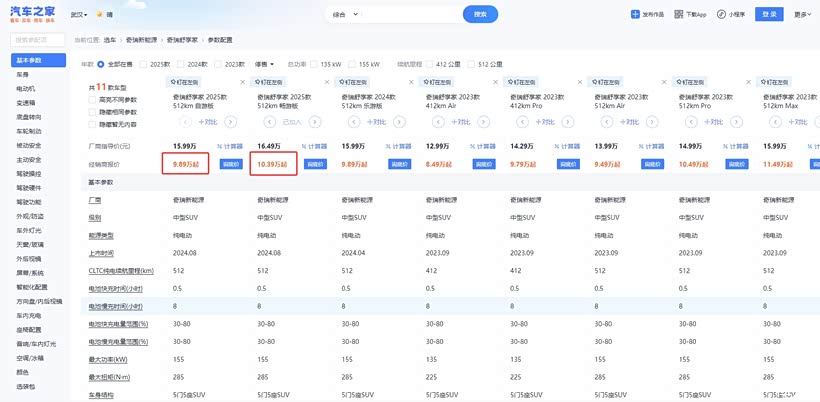Tick the 2025款 year filter checkbox
The width and height of the screenshot is (820, 402).
pos(142,64)
